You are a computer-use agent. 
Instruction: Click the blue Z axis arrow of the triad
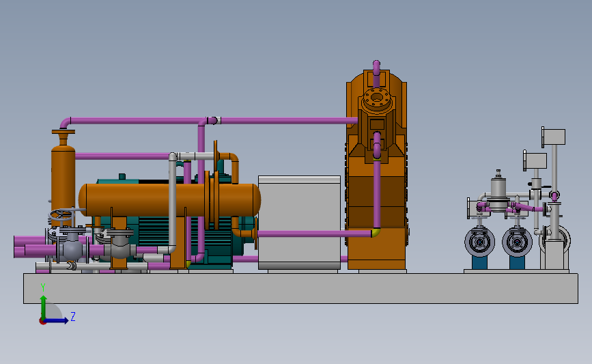tap(57, 320)
